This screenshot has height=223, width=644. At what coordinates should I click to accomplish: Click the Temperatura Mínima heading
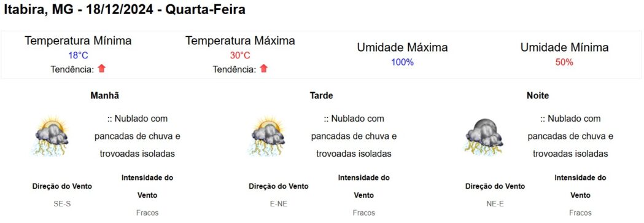coord(78,41)
